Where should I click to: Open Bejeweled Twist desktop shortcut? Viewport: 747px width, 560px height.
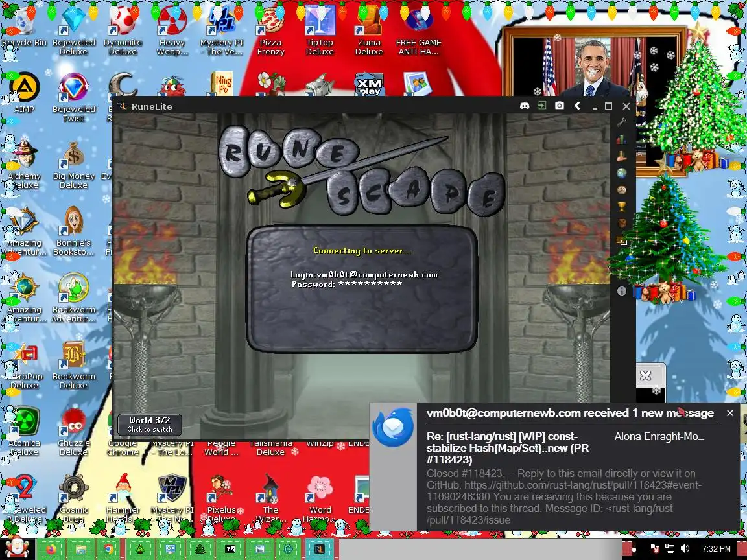(74, 98)
